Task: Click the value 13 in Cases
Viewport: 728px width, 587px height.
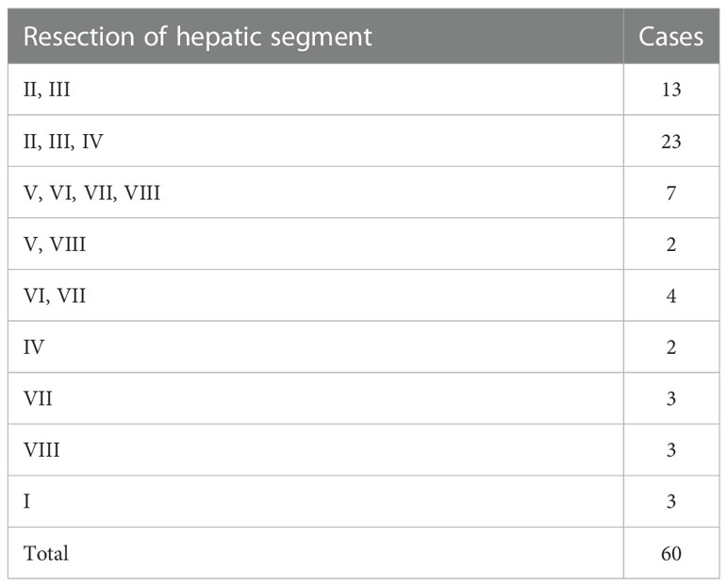Action: (x=670, y=90)
